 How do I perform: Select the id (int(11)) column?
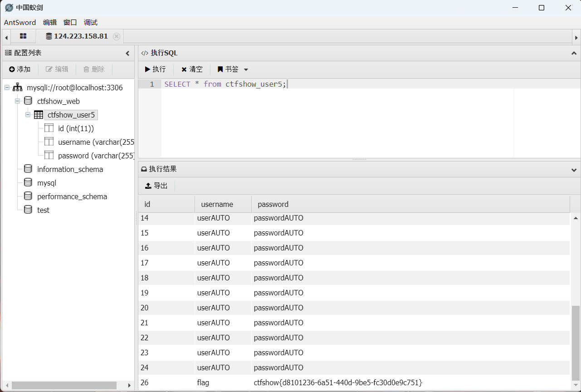pyautogui.click(x=76, y=128)
